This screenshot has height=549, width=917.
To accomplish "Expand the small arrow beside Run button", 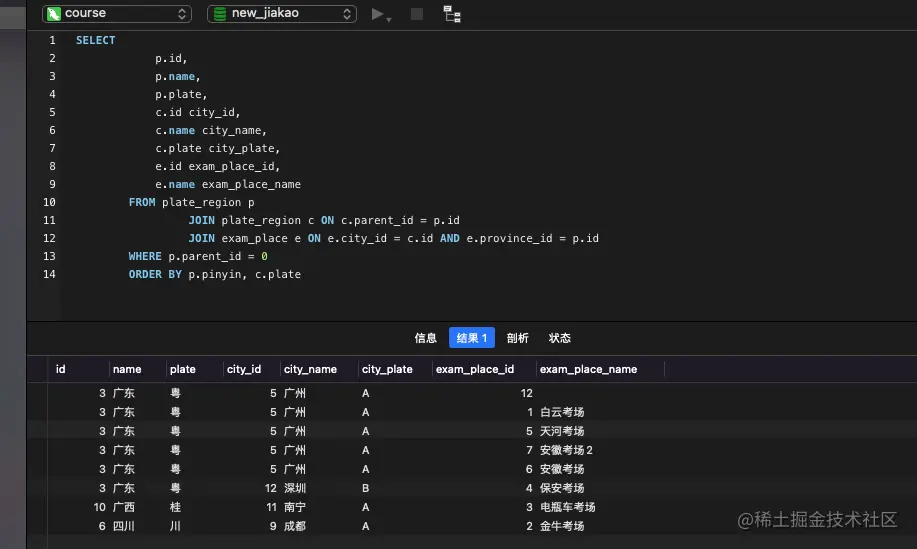I will click(389, 18).
